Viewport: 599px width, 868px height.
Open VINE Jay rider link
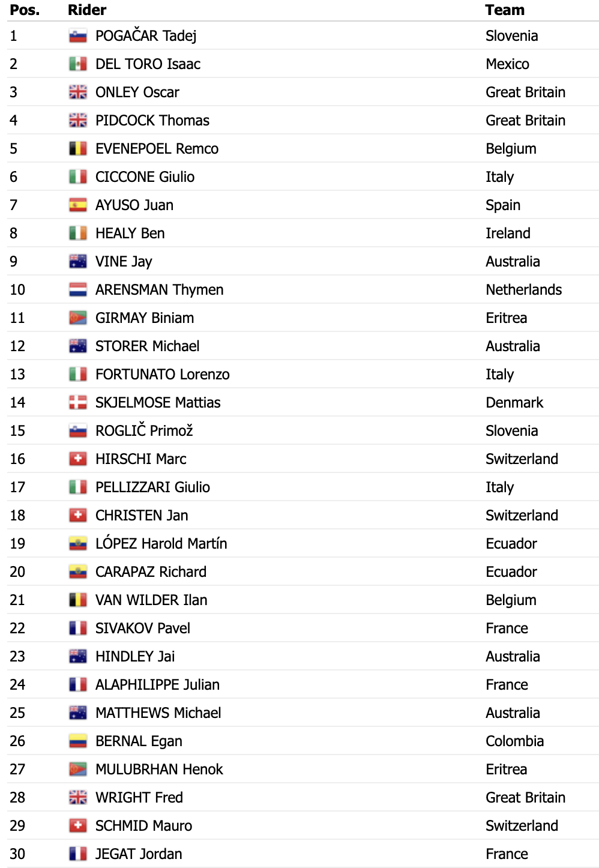click(x=124, y=262)
